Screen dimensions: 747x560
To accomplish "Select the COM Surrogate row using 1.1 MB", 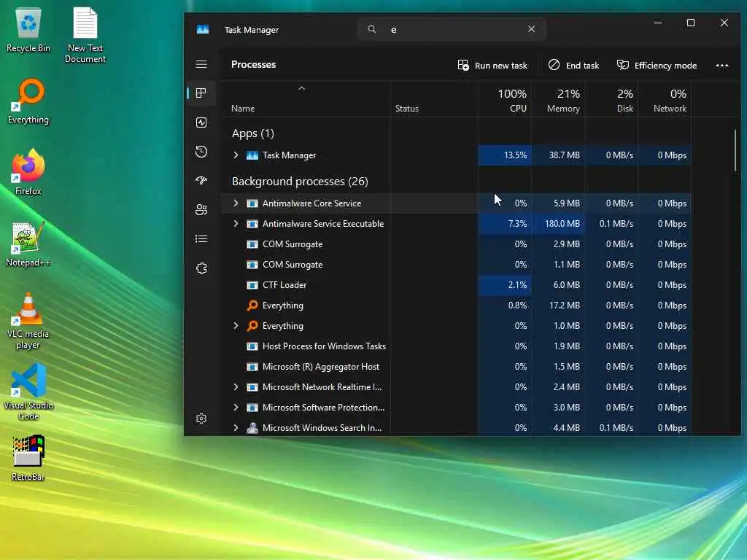I will click(457, 265).
